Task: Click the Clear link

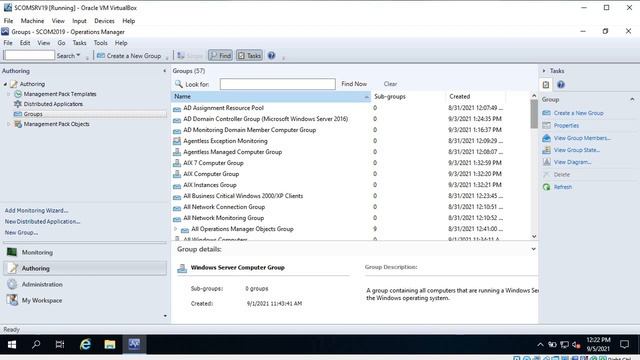Action: (390, 84)
